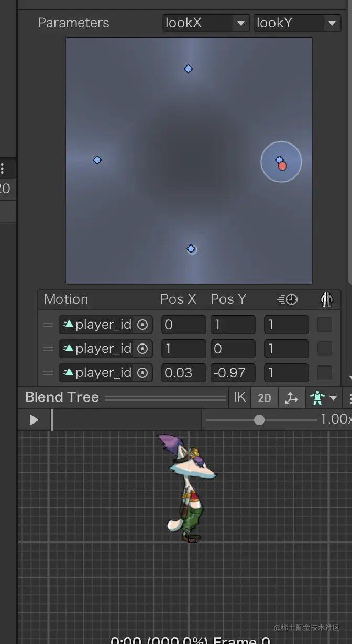This screenshot has width=352, height=644.
Task: Click the red blend parameter marker
Action: 283,166
